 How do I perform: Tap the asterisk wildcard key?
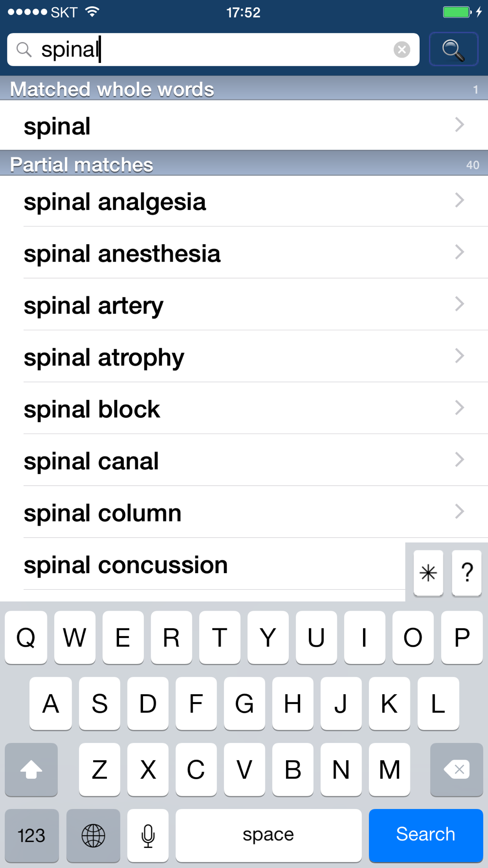tap(428, 573)
